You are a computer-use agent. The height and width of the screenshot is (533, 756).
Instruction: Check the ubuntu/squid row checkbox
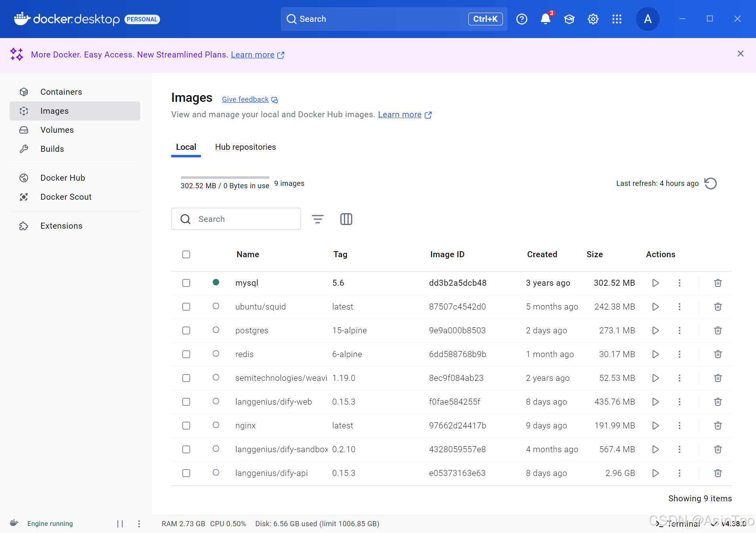click(x=186, y=307)
